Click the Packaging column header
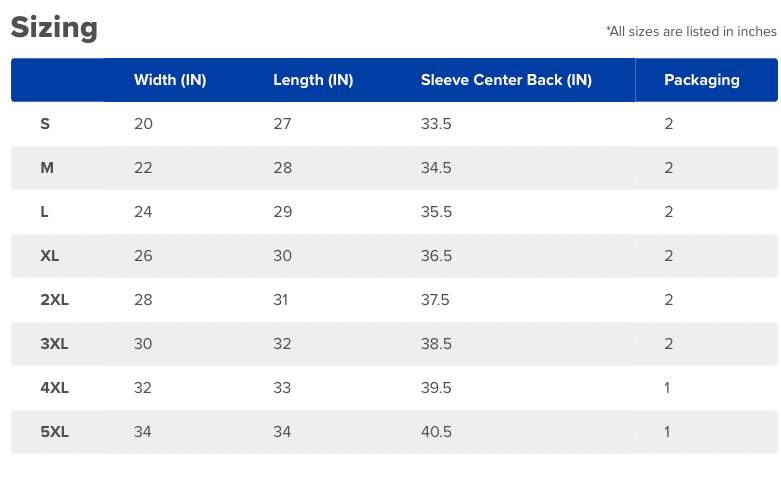Screen dimensions: 781x483 [702, 80]
